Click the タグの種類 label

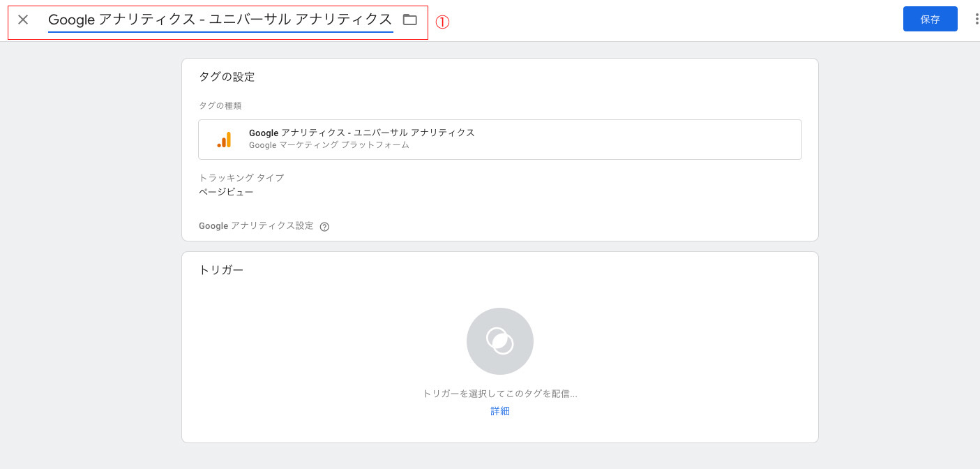coord(220,105)
